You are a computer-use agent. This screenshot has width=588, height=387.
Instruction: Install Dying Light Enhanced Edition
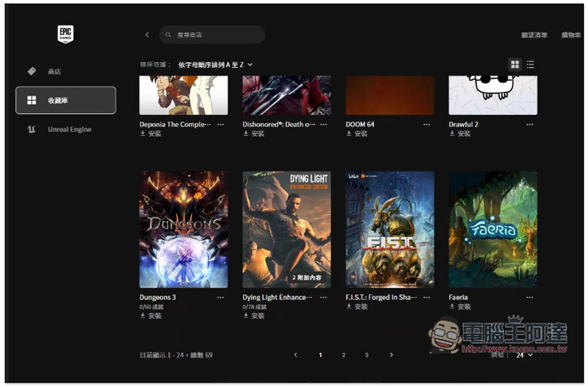[x=254, y=316]
